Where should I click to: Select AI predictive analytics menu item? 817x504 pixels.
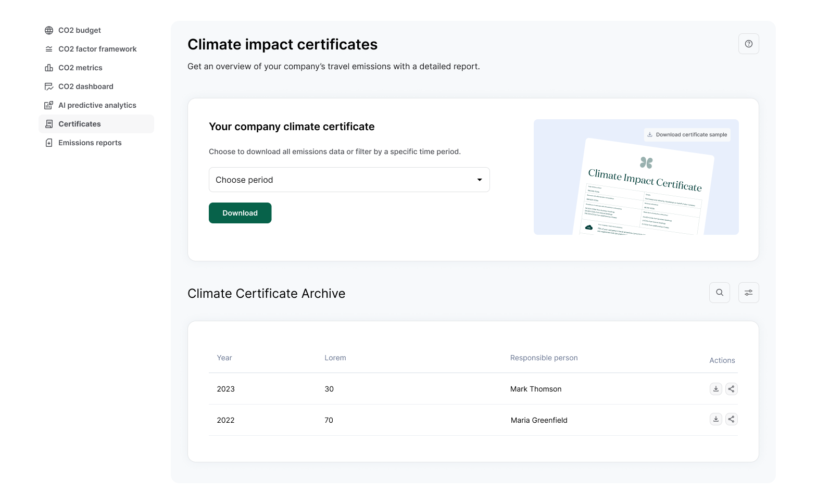(96, 105)
